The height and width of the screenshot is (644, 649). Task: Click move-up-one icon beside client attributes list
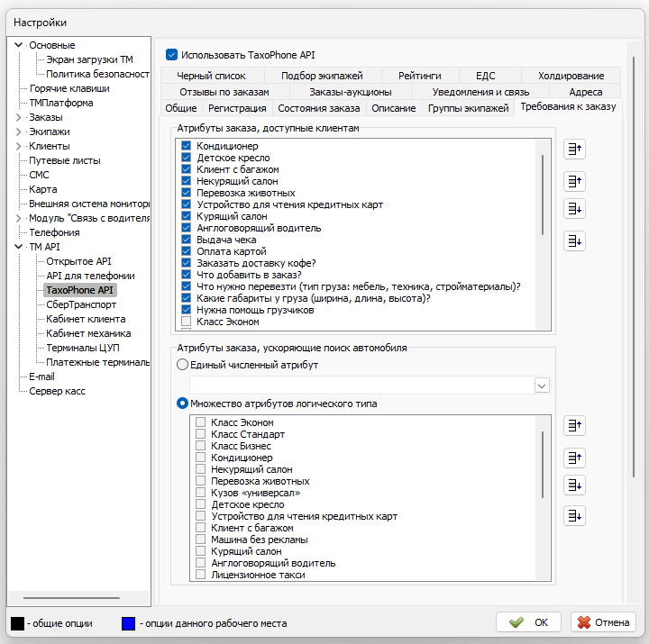pyautogui.click(x=574, y=182)
